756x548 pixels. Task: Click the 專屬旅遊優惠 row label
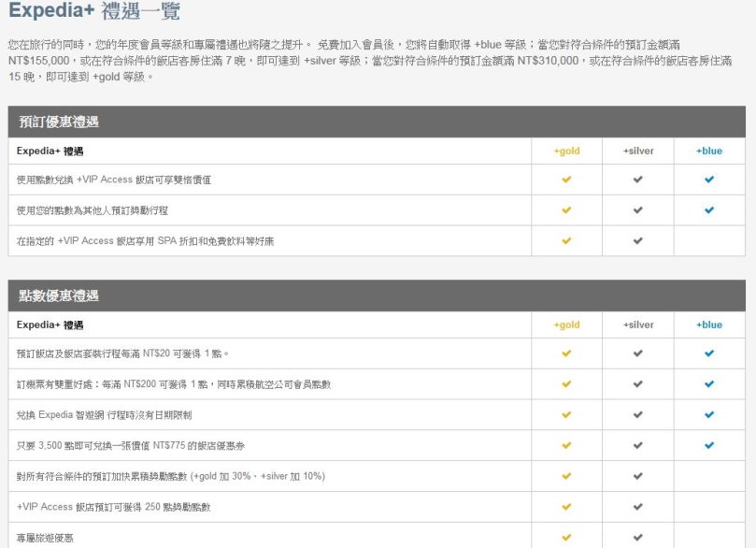(x=45, y=538)
